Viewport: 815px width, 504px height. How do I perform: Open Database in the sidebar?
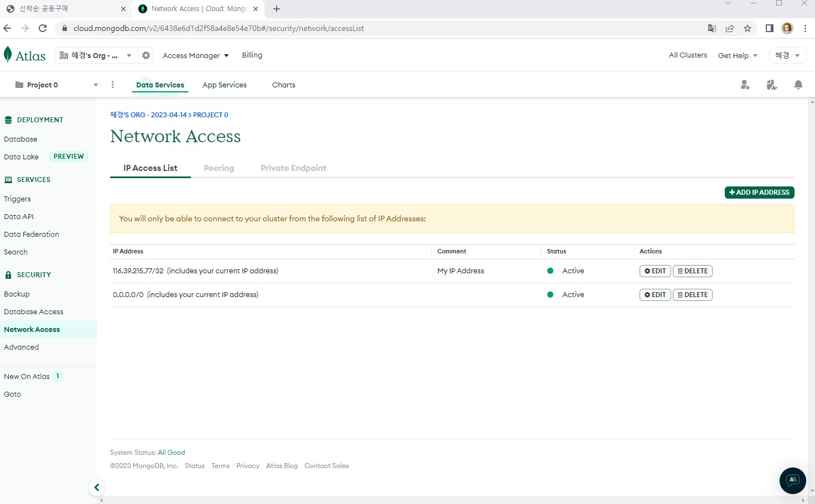[20, 139]
